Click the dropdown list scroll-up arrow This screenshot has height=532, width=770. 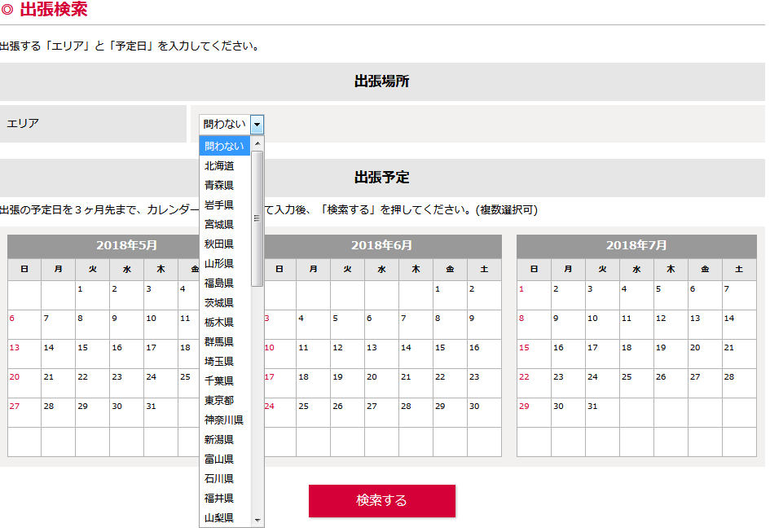tap(257, 143)
